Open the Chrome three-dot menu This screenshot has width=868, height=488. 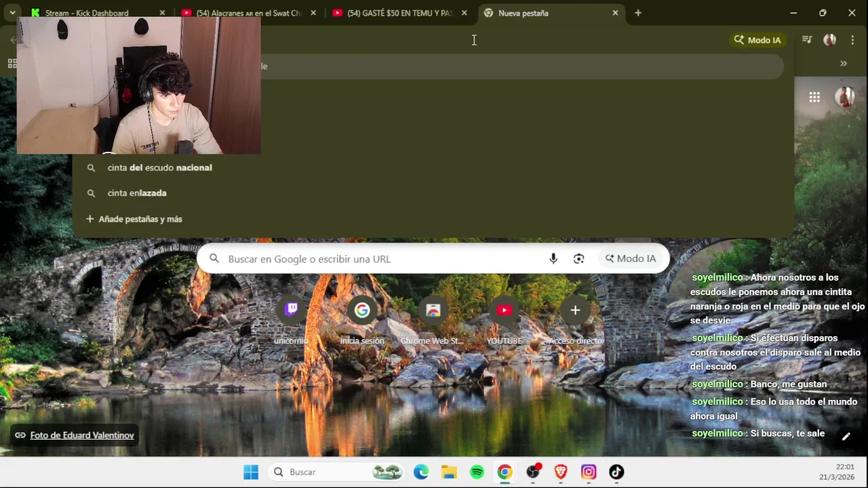coord(852,40)
